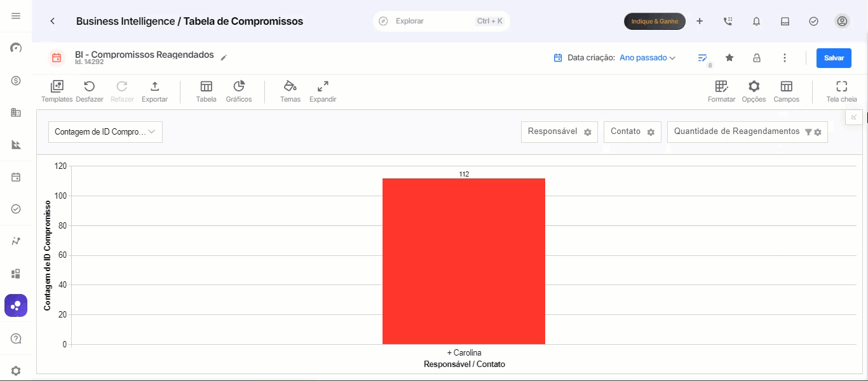Viewport: 868px width, 381px height.
Task: Toggle the favorite star icon
Action: pyautogui.click(x=729, y=58)
